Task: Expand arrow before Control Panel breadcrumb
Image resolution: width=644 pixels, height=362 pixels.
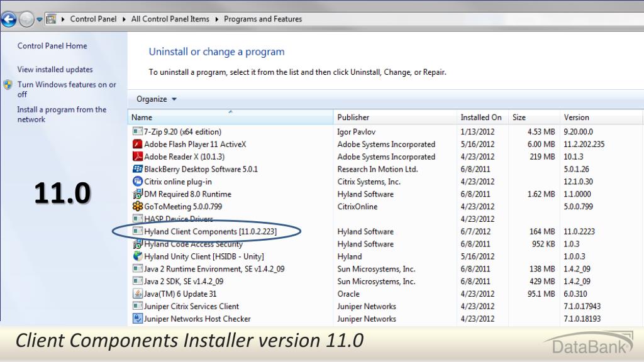Action: (x=63, y=19)
